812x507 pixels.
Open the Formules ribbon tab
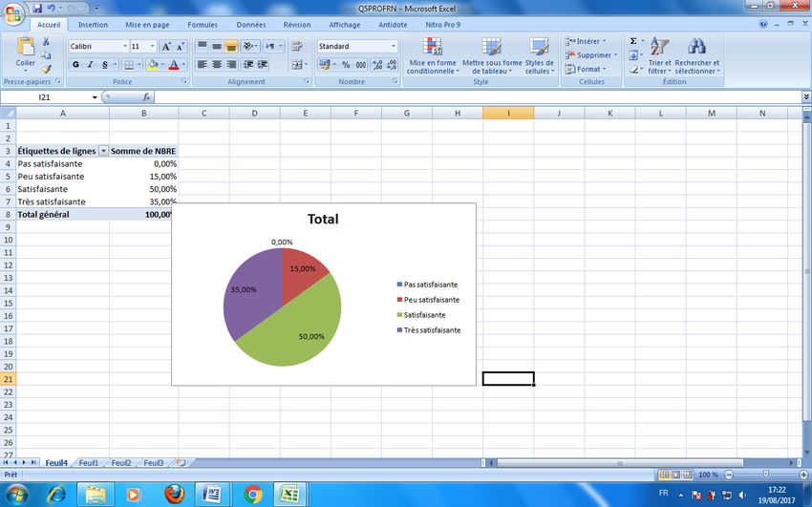click(203, 24)
